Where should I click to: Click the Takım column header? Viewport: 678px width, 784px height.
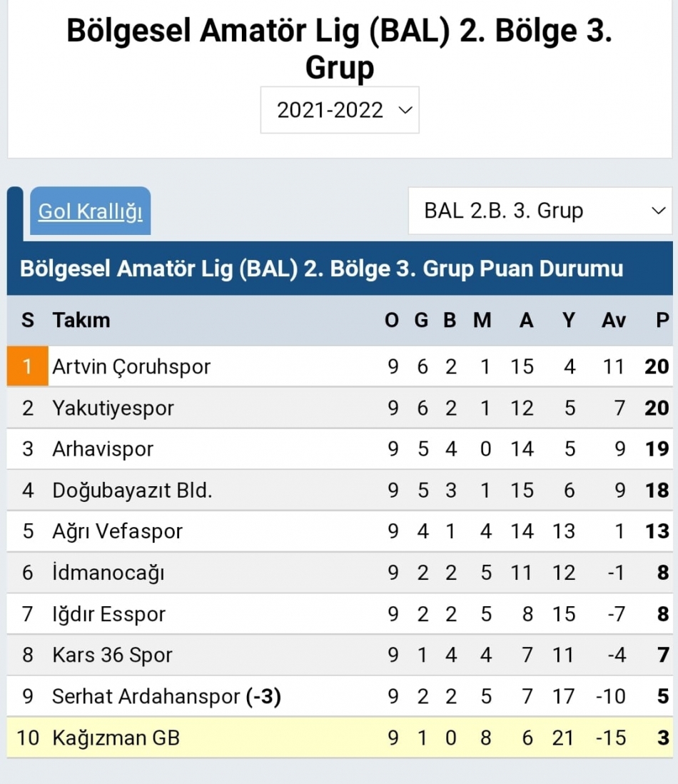pos(81,320)
